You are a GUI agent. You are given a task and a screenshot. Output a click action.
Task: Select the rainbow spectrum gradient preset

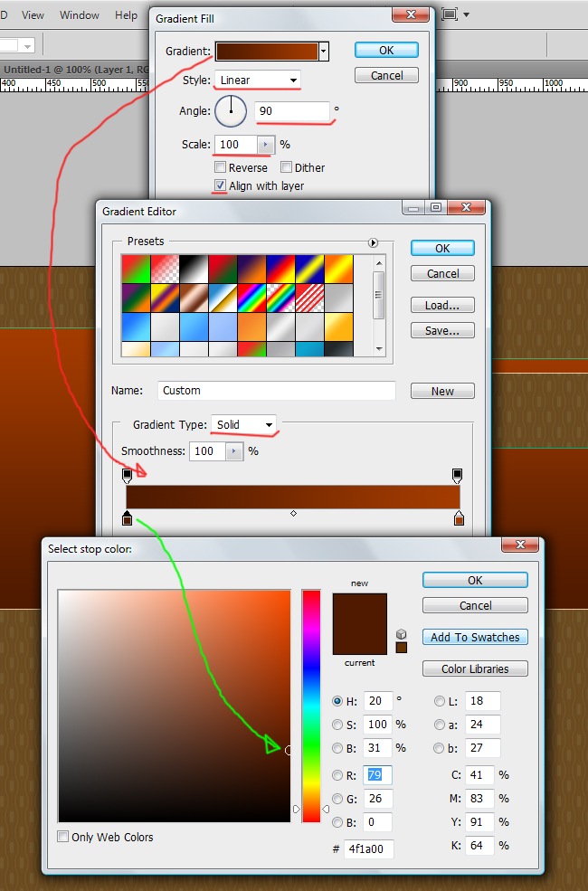coord(251,298)
